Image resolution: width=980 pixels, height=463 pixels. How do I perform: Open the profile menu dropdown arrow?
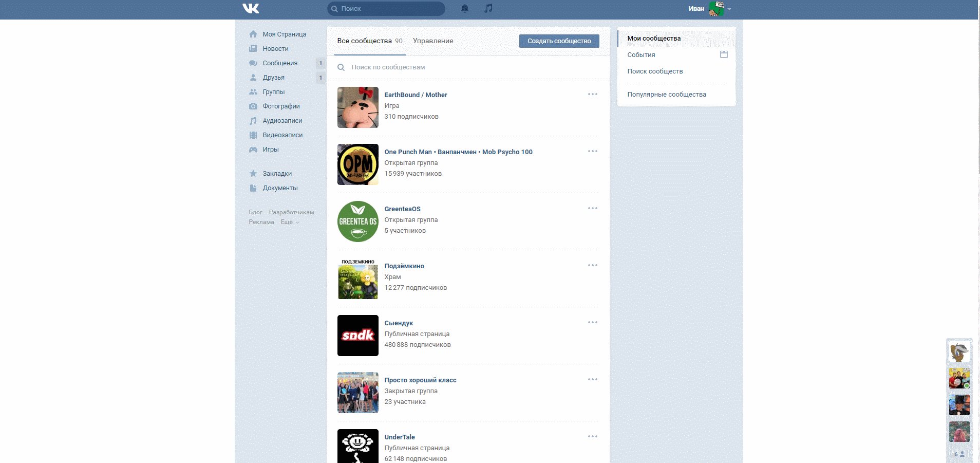coord(729,9)
